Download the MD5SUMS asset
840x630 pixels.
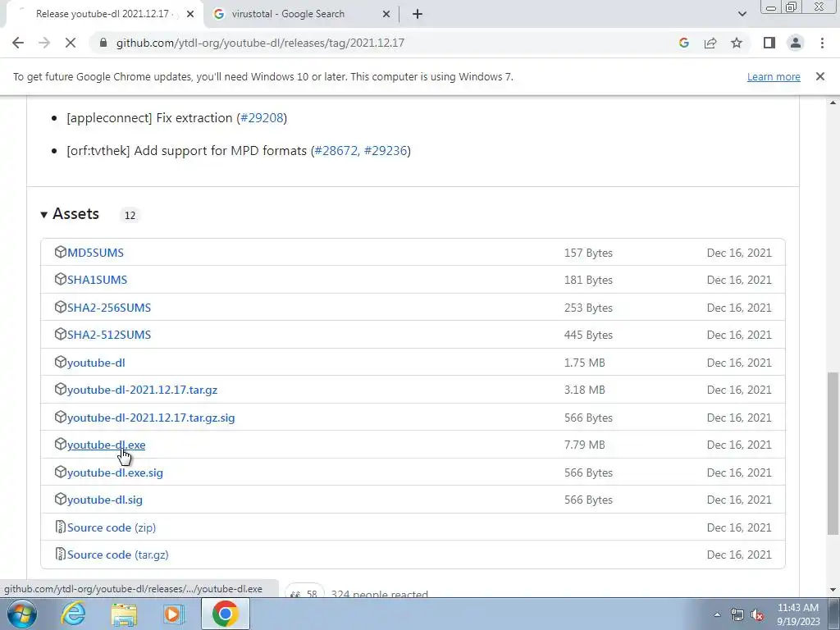click(95, 253)
